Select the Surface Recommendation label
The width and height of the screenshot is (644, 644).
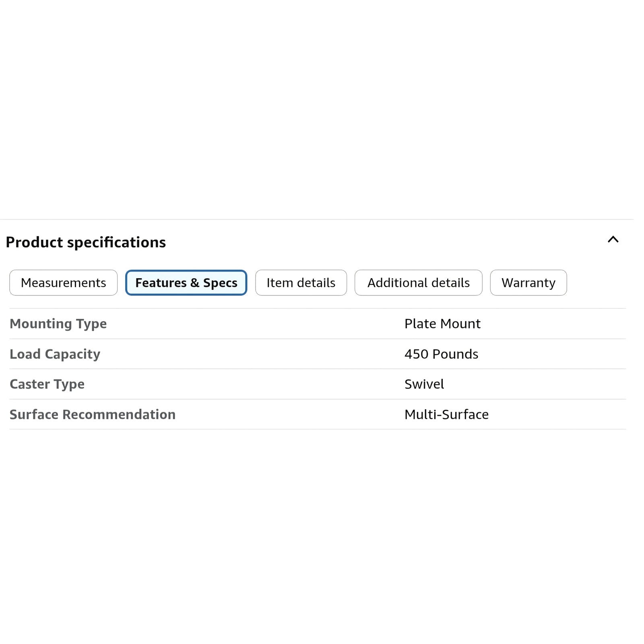pyautogui.click(x=93, y=415)
